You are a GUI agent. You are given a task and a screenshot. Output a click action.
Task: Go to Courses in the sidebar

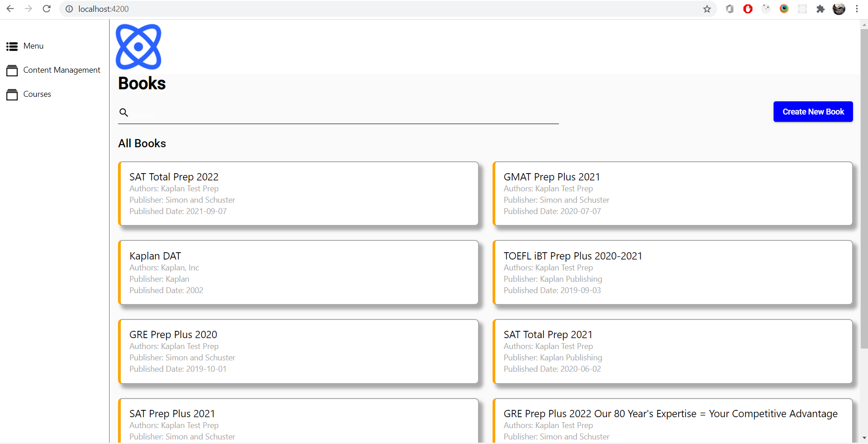pos(37,94)
